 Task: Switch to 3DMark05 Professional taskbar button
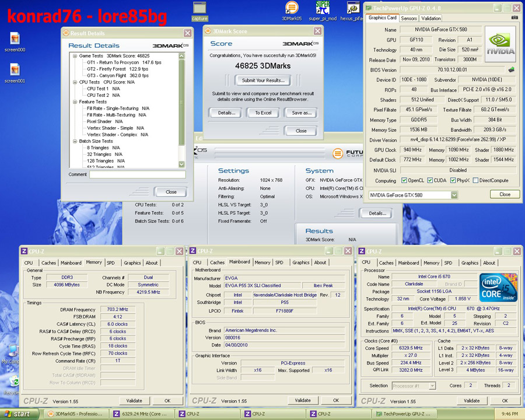(x=77, y=414)
